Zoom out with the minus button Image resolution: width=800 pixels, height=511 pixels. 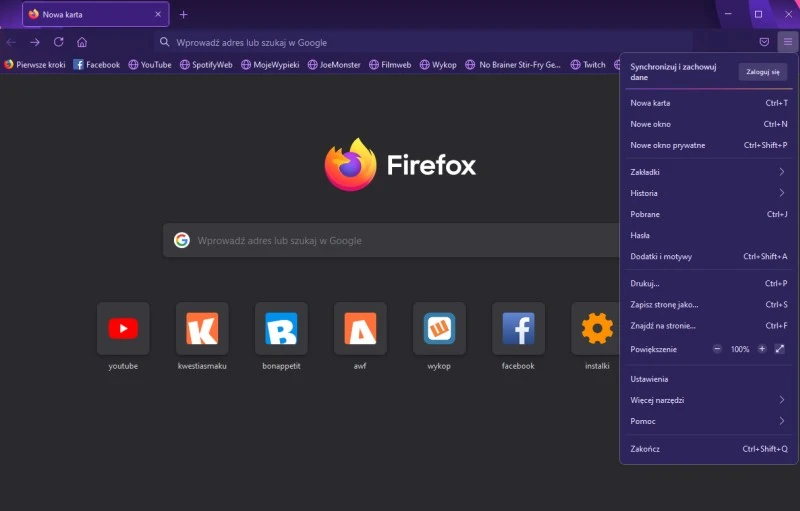[x=717, y=349]
